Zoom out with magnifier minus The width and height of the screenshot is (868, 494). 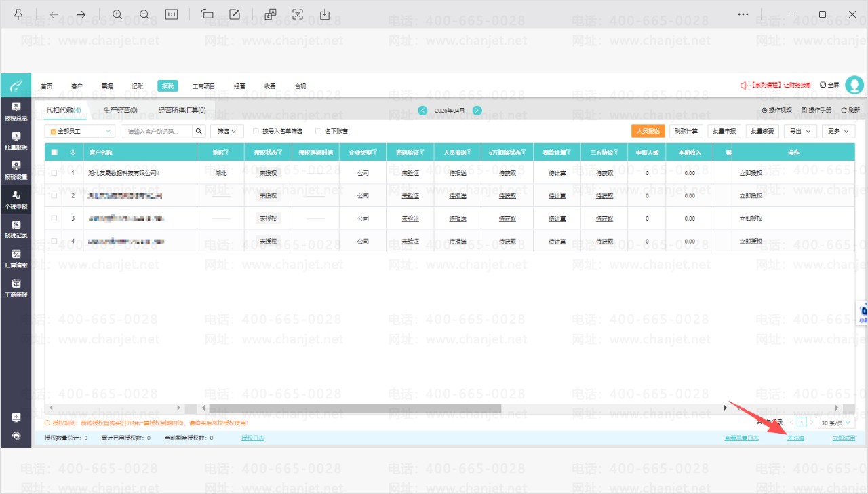pos(144,14)
